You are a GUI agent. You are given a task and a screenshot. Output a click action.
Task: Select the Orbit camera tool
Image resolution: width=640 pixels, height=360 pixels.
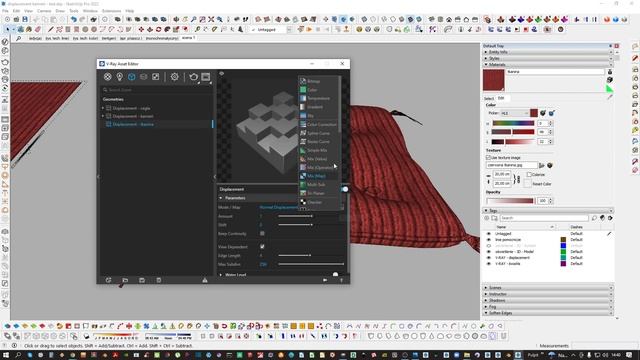(176, 19)
